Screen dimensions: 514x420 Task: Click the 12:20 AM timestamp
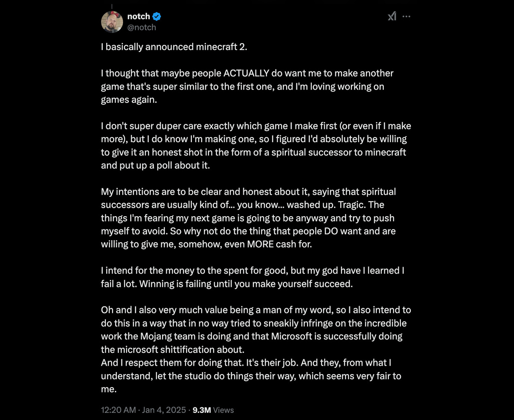(118, 410)
